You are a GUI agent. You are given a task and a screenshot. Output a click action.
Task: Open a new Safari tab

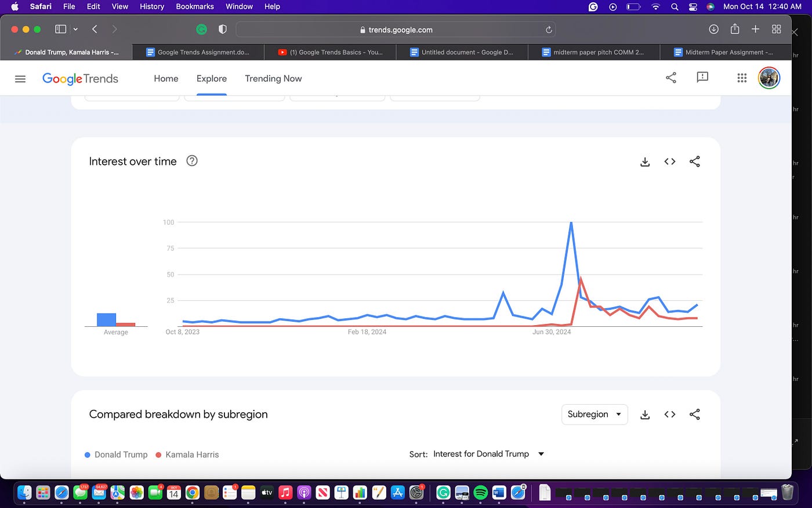pyautogui.click(x=755, y=29)
